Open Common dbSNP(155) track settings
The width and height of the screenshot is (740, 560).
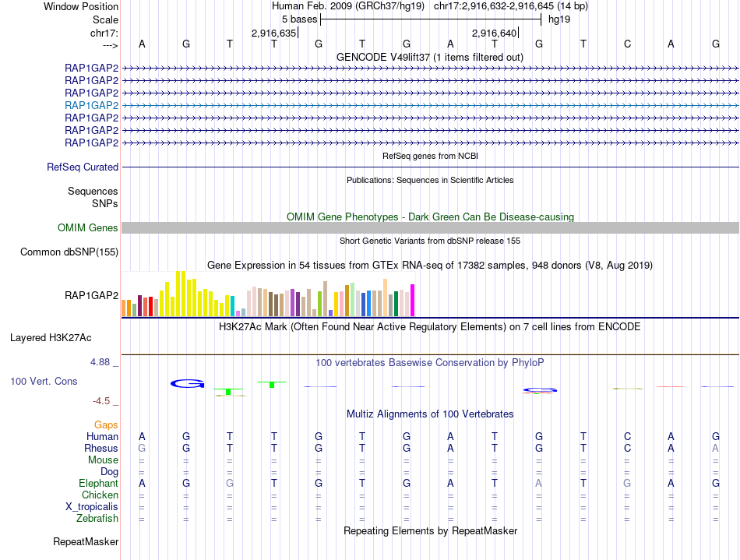tap(69, 252)
